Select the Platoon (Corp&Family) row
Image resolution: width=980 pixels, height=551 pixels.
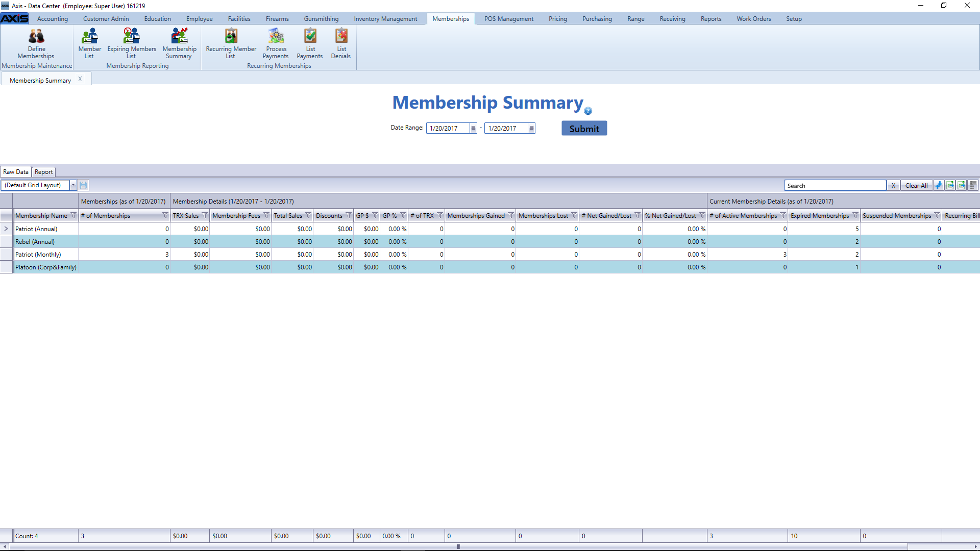[490, 267]
